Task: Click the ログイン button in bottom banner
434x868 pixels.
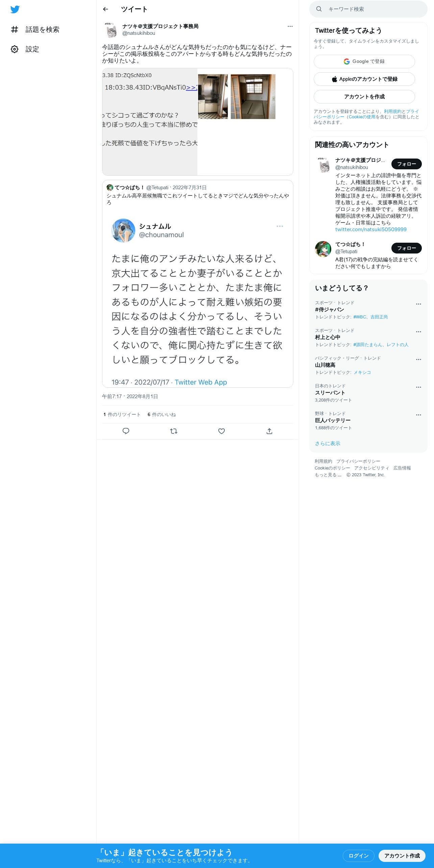Action: pyautogui.click(x=358, y=855)
